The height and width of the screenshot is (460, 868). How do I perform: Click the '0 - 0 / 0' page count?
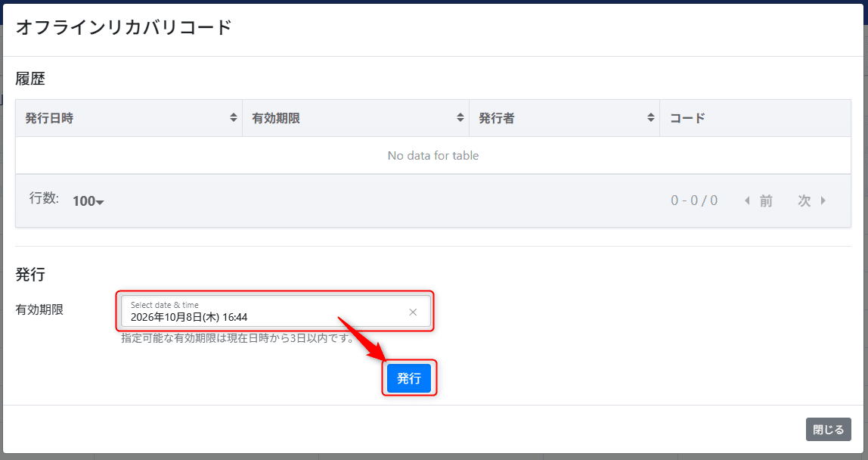[694, 200]
